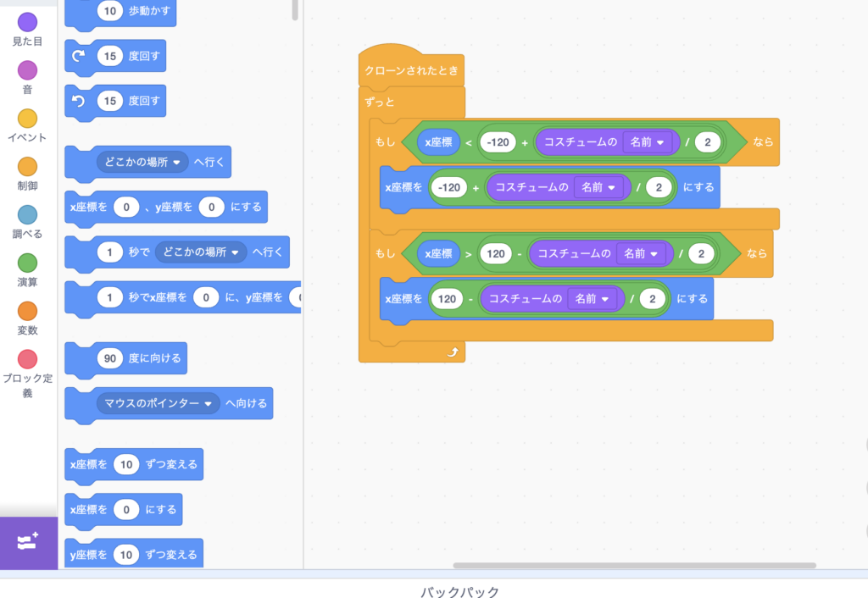Click the loop arrow at bottom of ずっと block
The height and width of the screenshot is (598, 868).
pos(453,352)
